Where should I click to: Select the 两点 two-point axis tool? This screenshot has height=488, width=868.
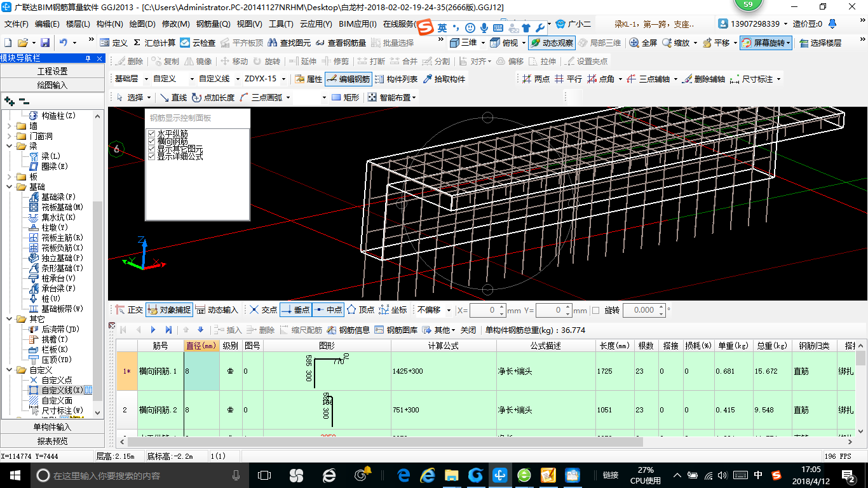tap(536, 79)
